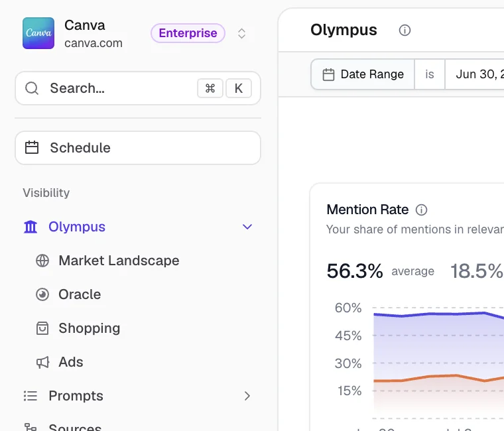Click the Canva logo thumbnail
504x431 pixels.
(38, 33)
